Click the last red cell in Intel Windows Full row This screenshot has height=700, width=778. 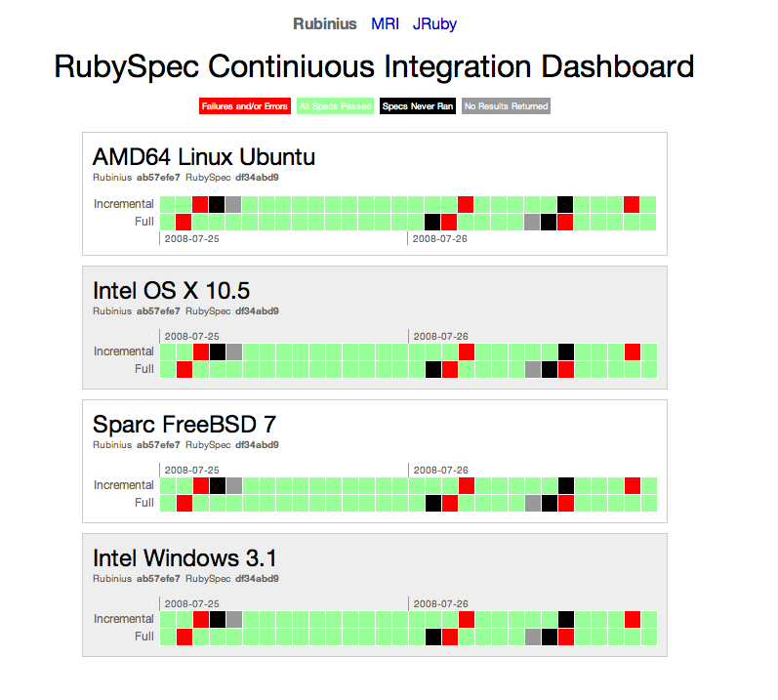pos(566,637)
